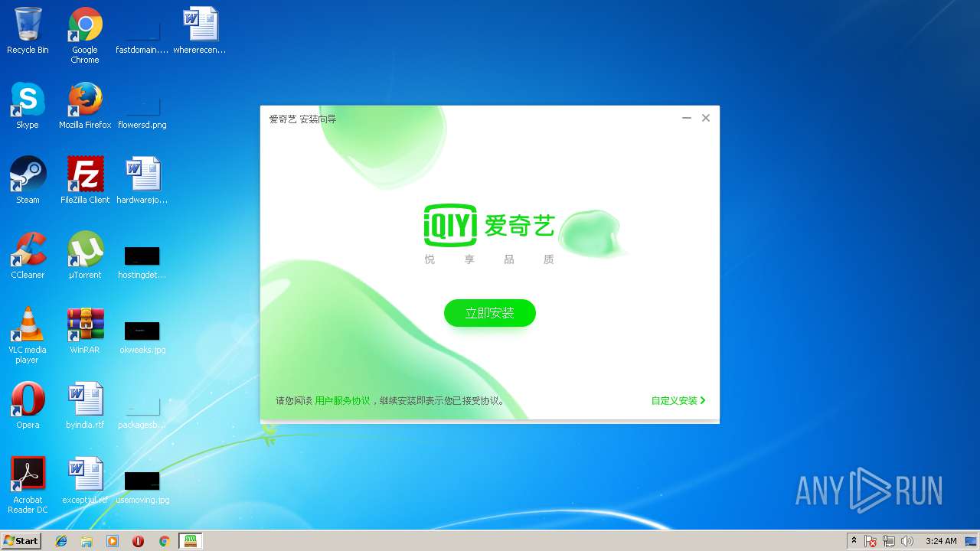Select the Recycle Bin desktop icon

(x=28, y=31)
